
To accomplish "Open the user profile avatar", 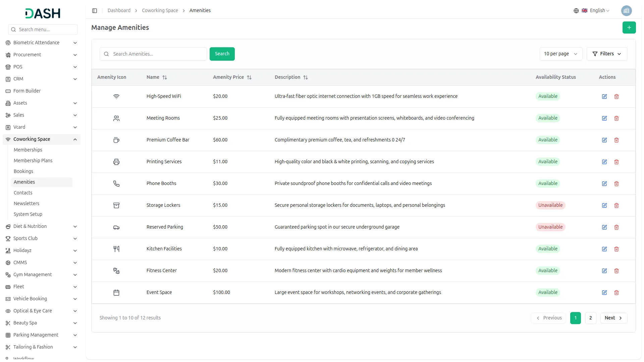I will click(626, 11).
